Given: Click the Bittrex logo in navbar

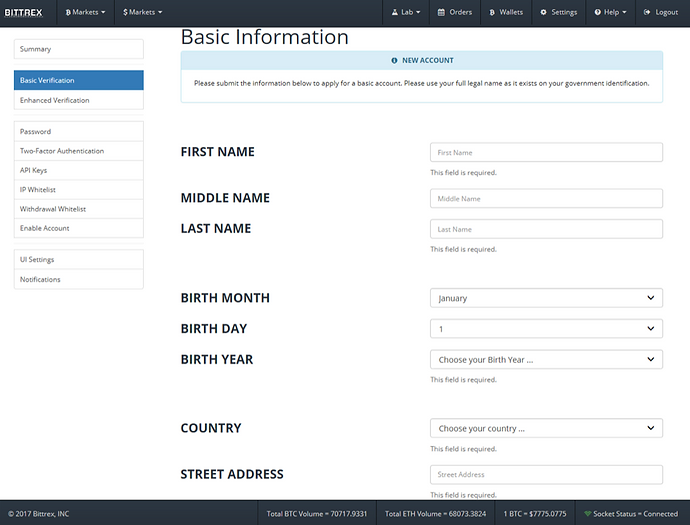Looking at the screenshot, I should 23,12.
